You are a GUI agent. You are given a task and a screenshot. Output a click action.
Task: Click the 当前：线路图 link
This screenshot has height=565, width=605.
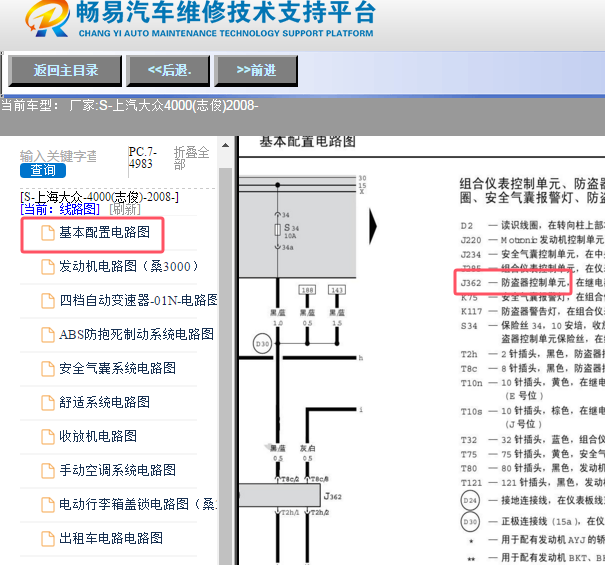[60, 209]
